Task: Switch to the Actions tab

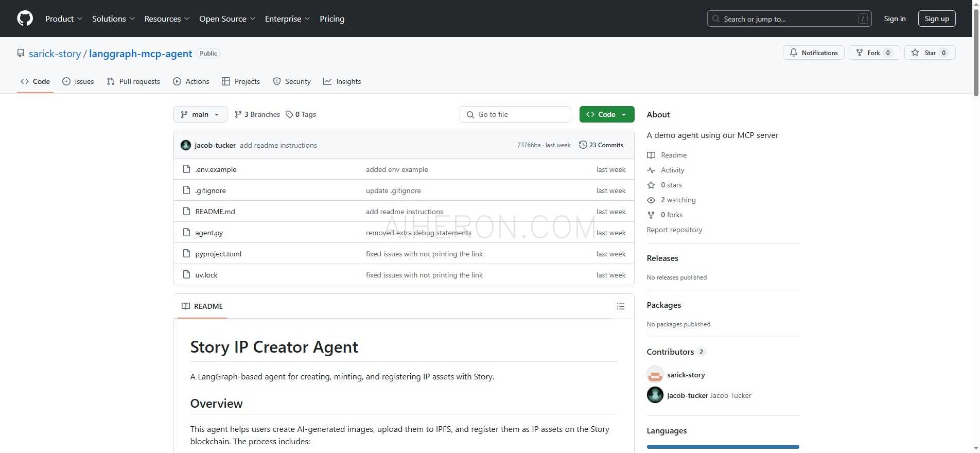Action: point(191,81)
